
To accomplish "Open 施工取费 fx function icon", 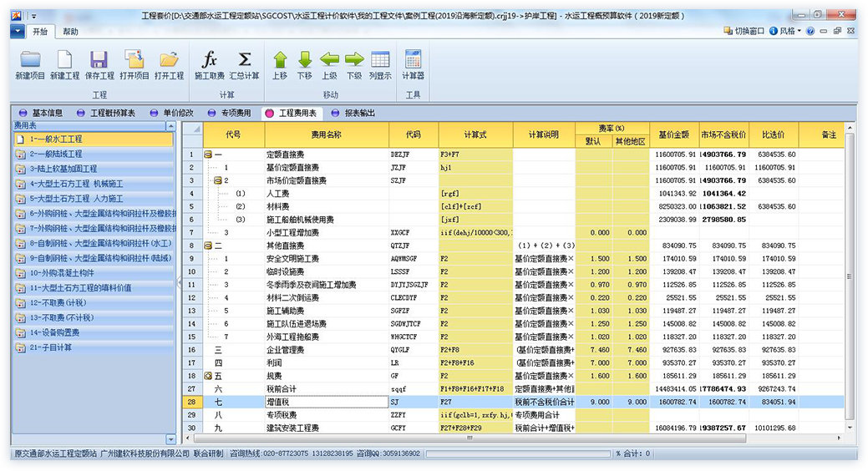I will 209,59.
